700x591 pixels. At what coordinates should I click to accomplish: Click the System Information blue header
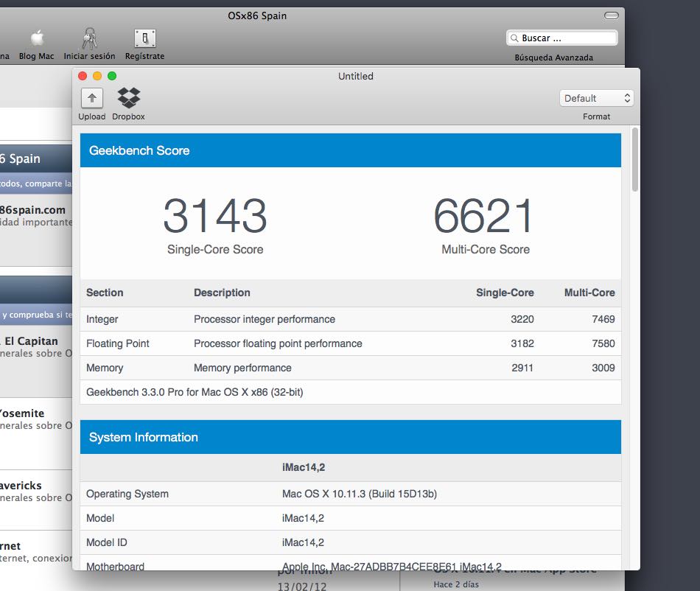pyautogui.click(x=351, y=437)
